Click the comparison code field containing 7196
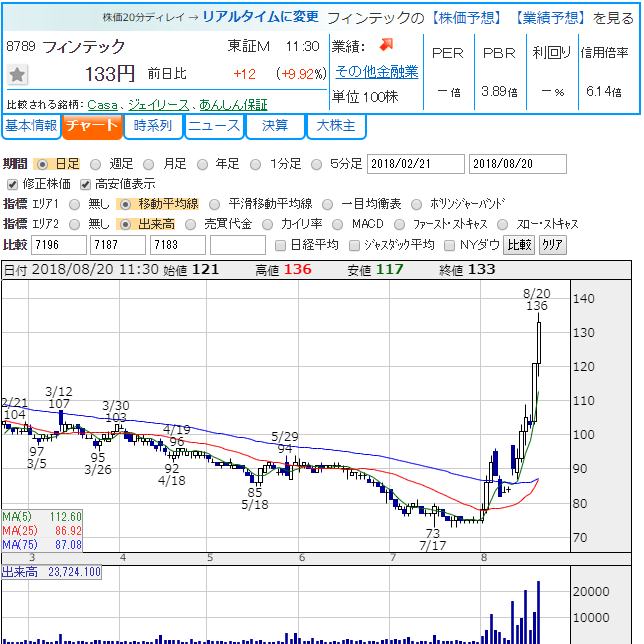 click(x=59, y=245)
